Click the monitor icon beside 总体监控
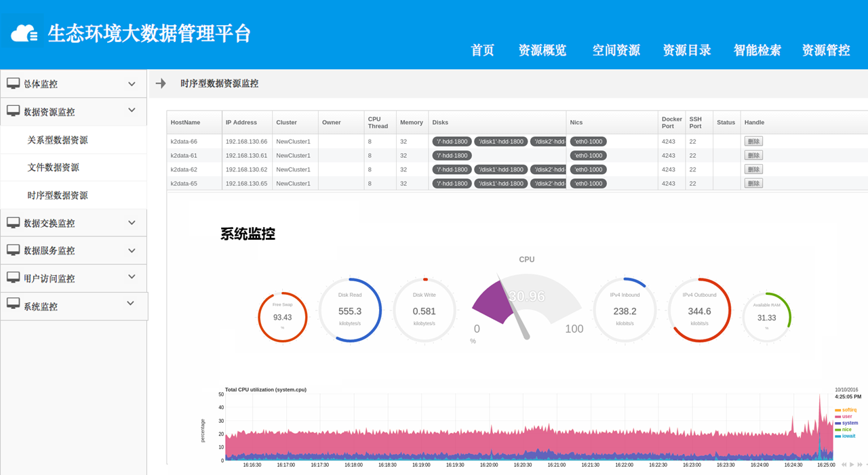 13,83
